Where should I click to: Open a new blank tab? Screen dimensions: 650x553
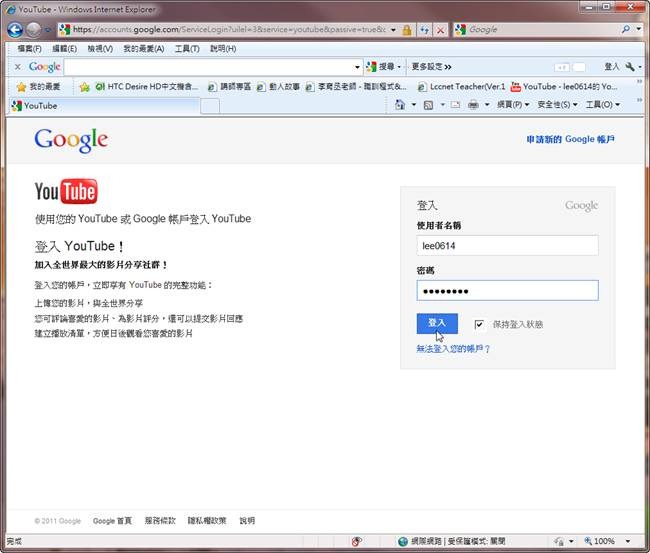coord(210,107)
